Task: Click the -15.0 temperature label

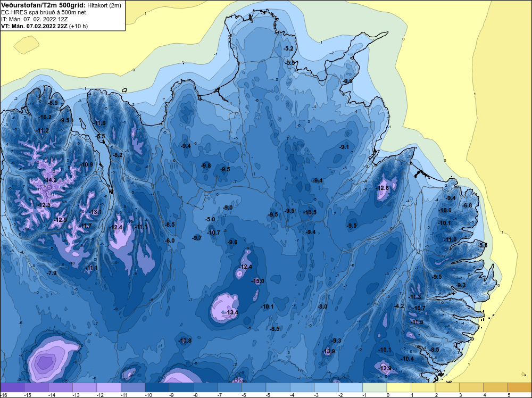Action: click(x=257, y=281)
